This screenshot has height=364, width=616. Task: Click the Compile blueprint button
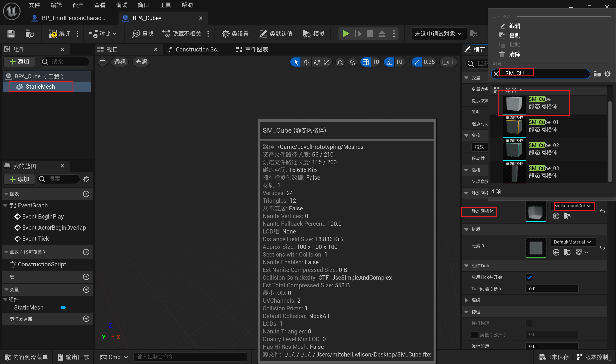[x=60, y=34]
